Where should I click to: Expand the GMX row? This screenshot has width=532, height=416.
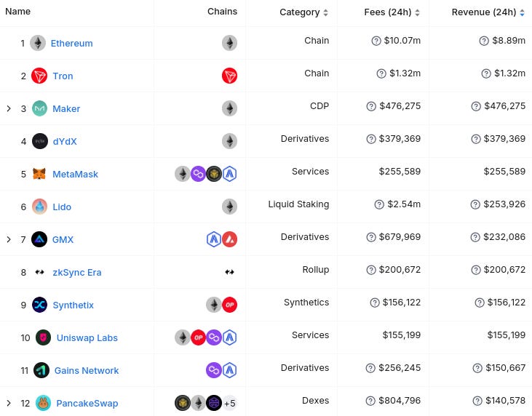(9, 239)
